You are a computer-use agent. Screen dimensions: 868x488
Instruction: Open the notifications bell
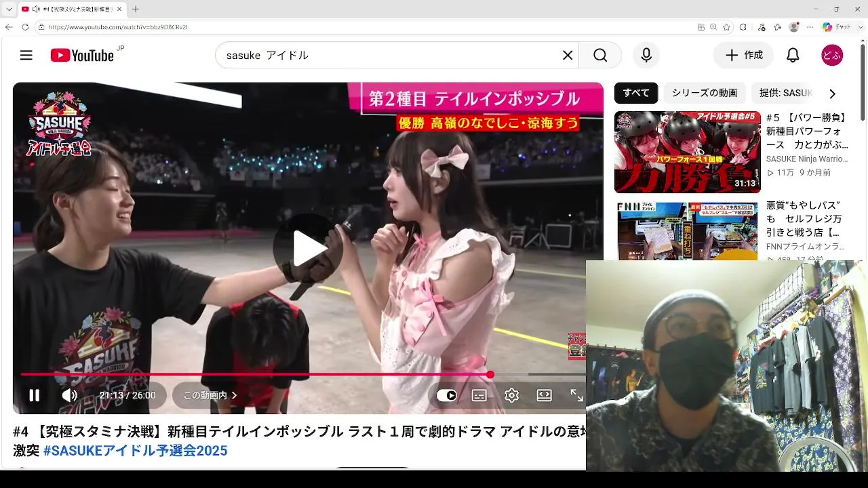pos(793,56)
